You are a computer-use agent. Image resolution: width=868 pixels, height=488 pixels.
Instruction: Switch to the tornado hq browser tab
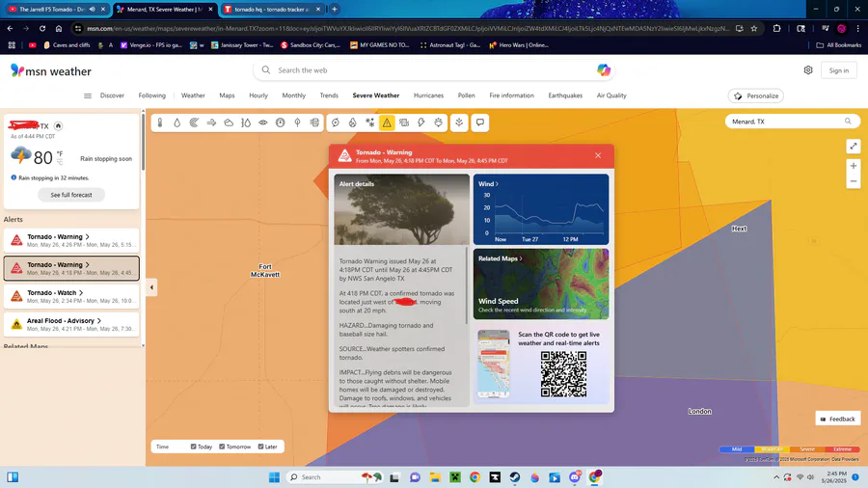coord(271,10)
